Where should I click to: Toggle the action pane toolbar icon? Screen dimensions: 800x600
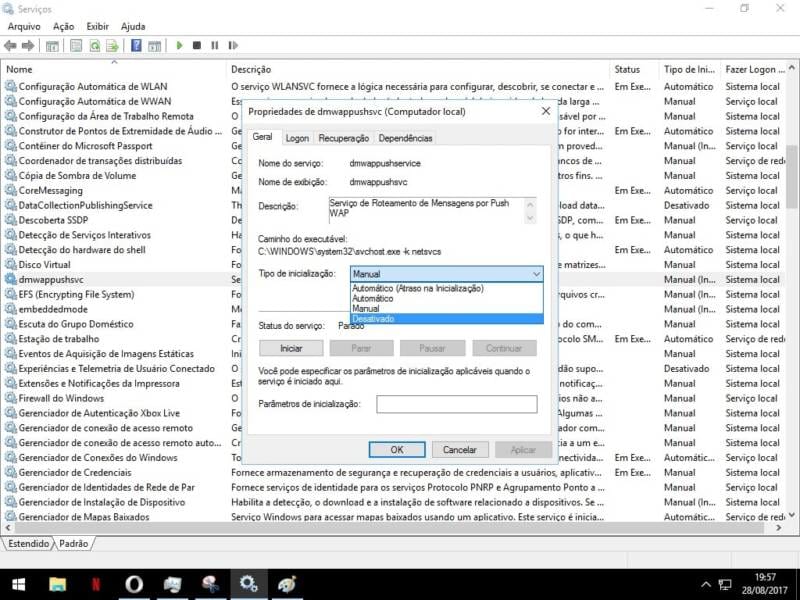click(x=154, y=46)
